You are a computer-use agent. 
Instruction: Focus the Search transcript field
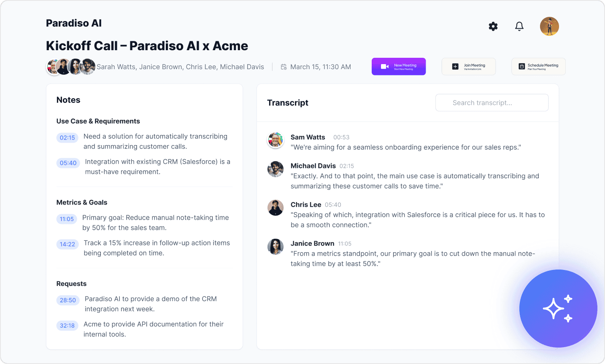[x=492, y=103]
